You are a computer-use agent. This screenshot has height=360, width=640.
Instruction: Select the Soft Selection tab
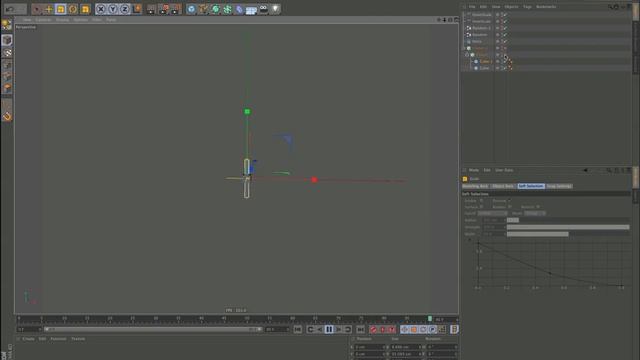tap(531, 186)
